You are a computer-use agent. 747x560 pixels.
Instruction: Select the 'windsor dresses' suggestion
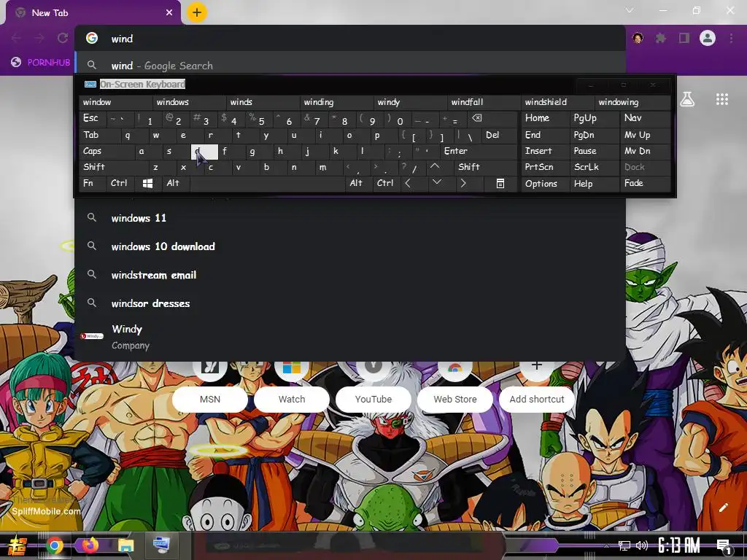pos(350,303)
